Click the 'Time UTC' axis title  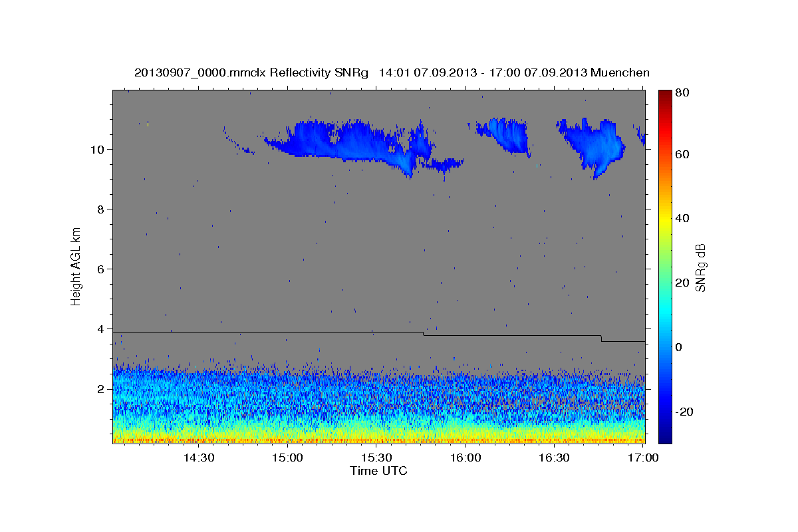[378, 471]
